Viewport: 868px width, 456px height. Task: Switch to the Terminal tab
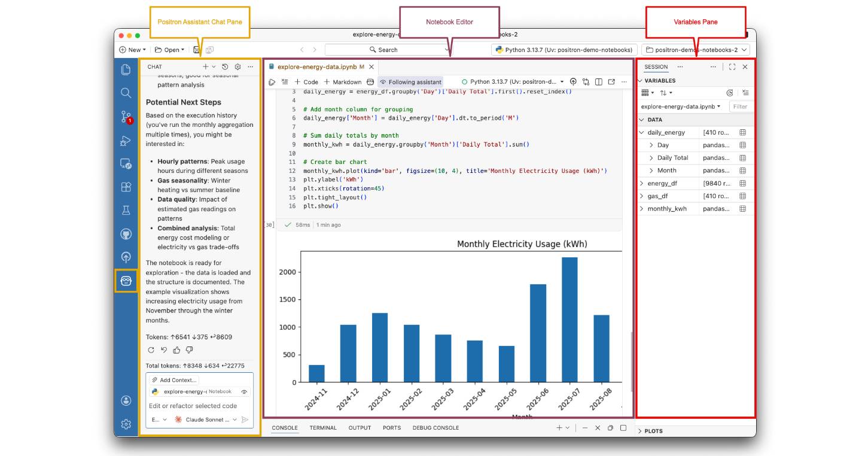tap(323, 428)
